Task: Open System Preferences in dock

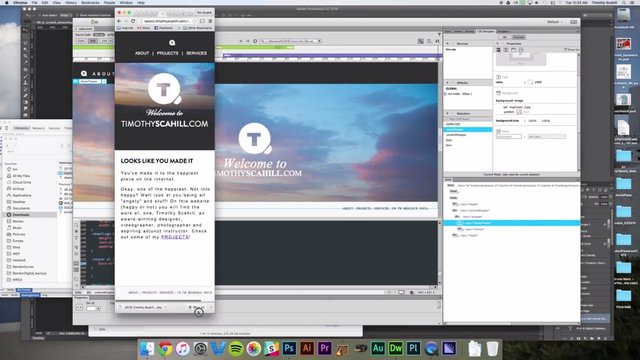Action: click(x=200, y=349)
